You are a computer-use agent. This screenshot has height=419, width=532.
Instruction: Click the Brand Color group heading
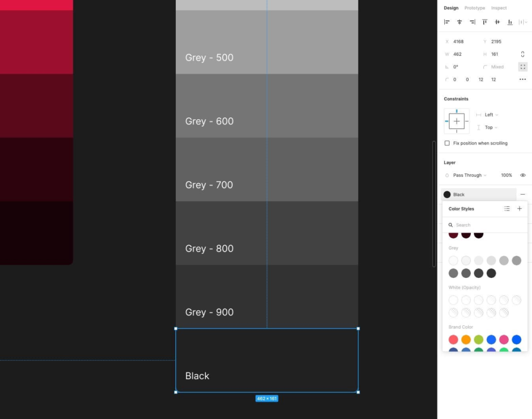tap(461, 327)
